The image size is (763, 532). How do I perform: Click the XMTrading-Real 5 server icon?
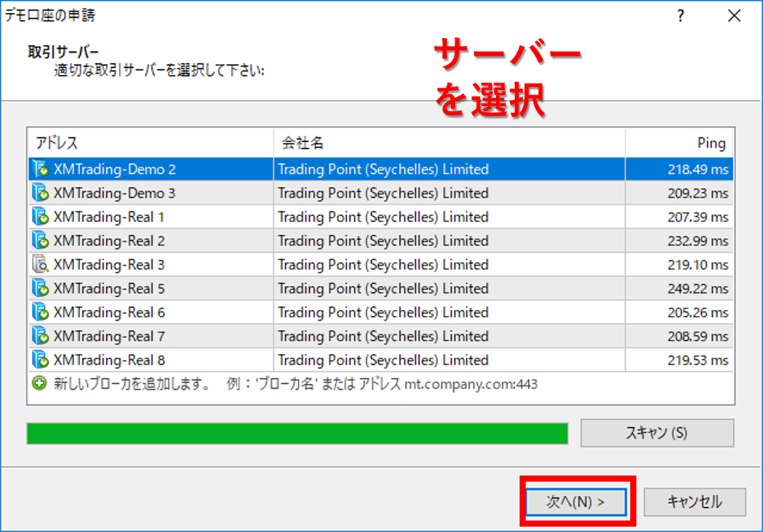click(x=40, y=289)
